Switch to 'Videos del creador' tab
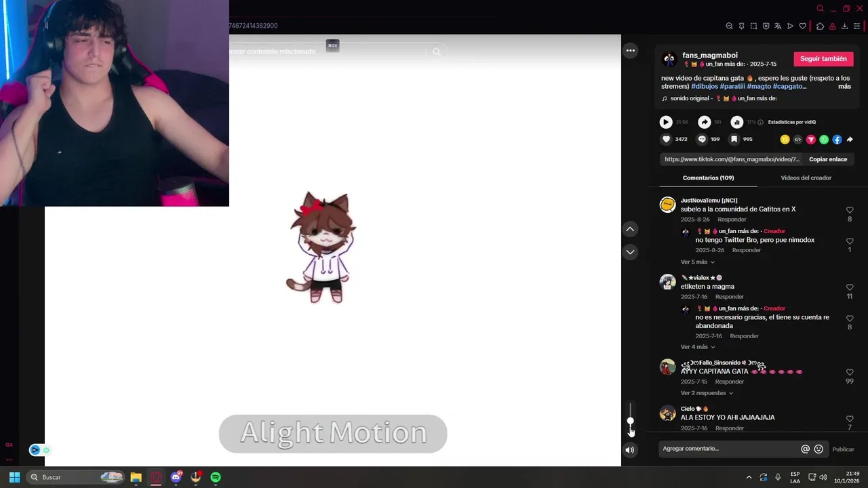Image resolution: width=868 pixels, height=488 pixels. pos(806,178)
